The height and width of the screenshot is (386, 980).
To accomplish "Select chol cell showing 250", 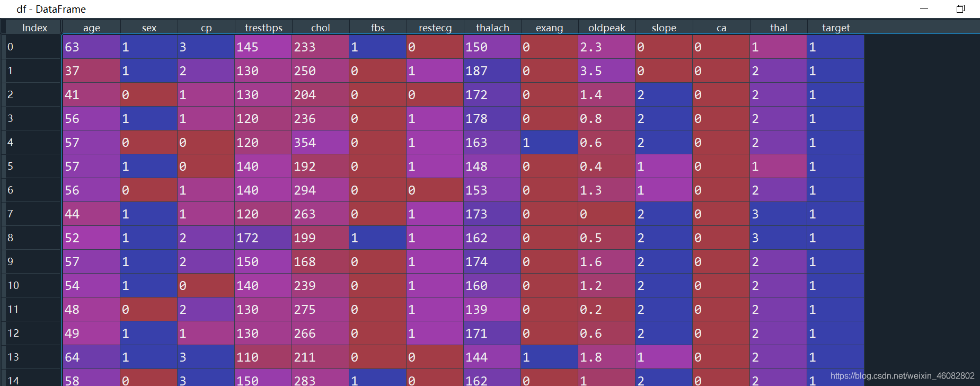I will click(321, 71).
